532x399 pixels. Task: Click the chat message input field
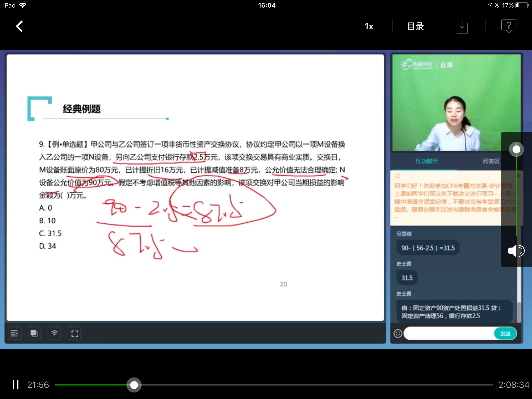point(447,333)
